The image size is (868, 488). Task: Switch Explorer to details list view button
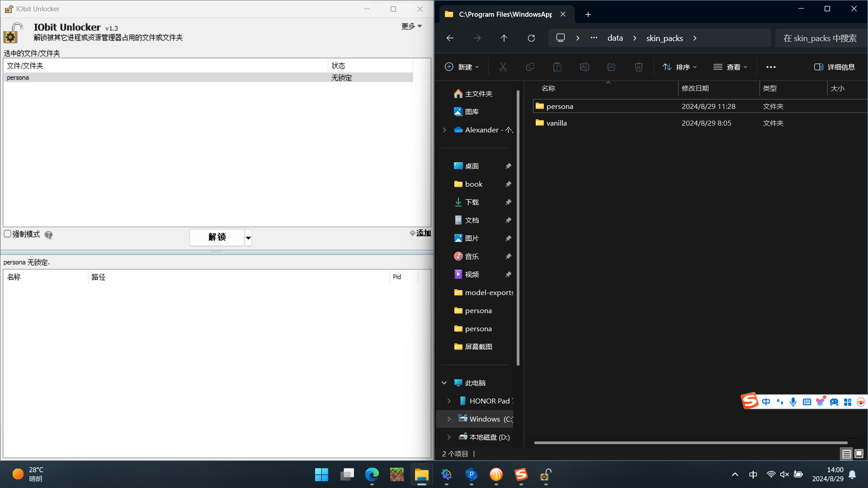pyautogui.click(x=846, y=454)
